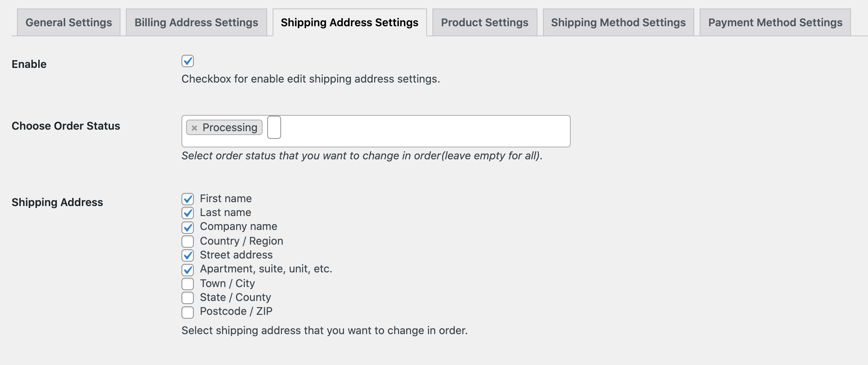Go to the Product Settings tab

[485, 22]
